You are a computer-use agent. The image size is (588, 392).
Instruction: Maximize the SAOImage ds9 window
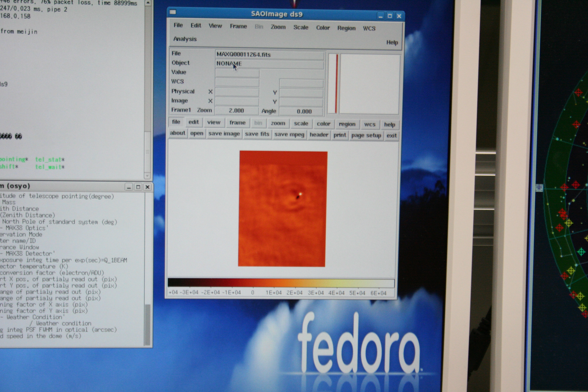[389, 16]
